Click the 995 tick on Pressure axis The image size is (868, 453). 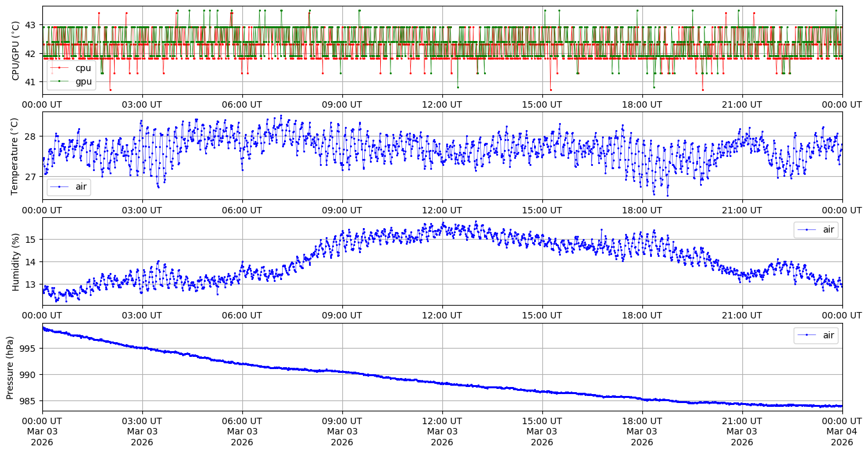pos(28,349)
